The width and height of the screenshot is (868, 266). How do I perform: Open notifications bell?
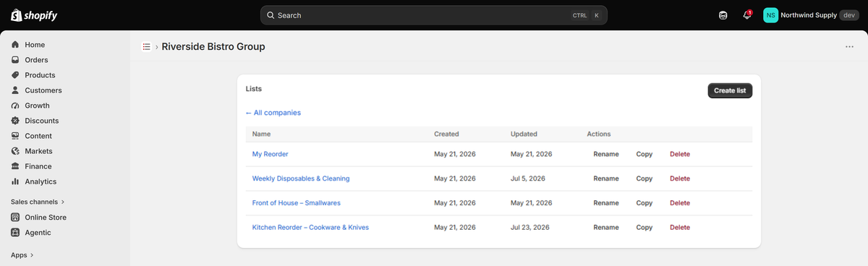click(747, 15)
